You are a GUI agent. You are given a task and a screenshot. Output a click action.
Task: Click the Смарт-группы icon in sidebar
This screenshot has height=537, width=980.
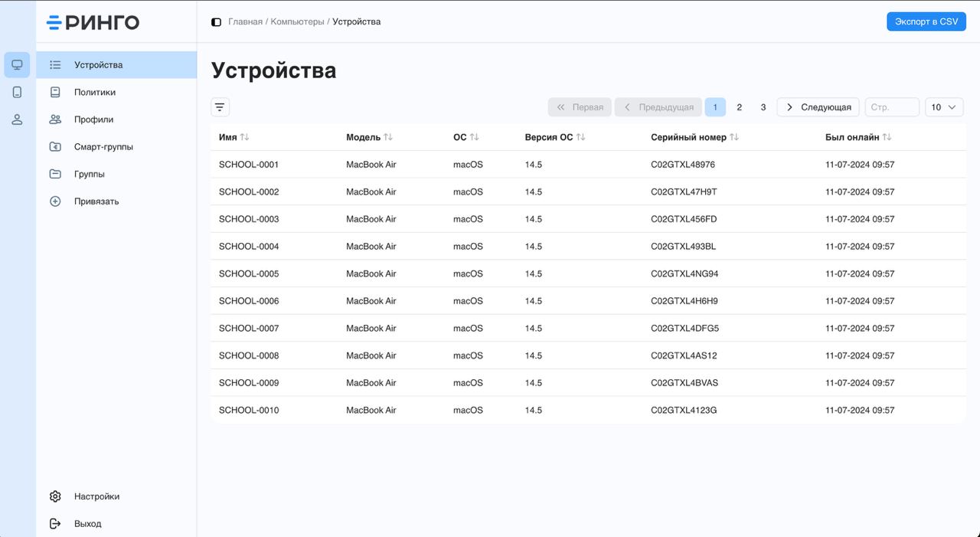click(x=54, y=146)
